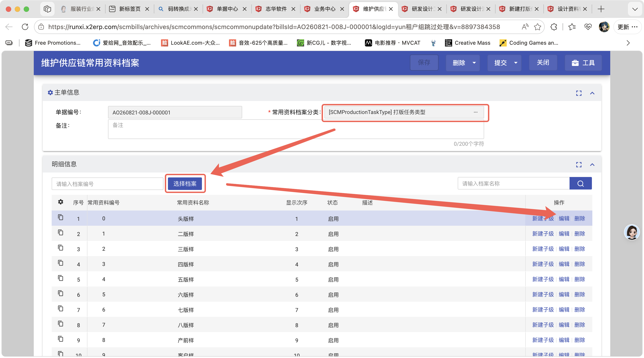Open the favorites list icon
This screenshot has height=358, width=644.
pos(572,27)
